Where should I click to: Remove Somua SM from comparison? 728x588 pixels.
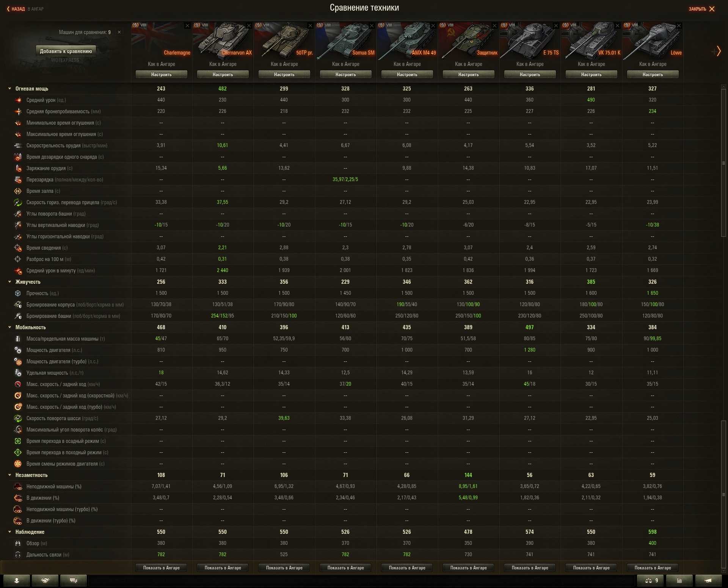pos(372,26)
